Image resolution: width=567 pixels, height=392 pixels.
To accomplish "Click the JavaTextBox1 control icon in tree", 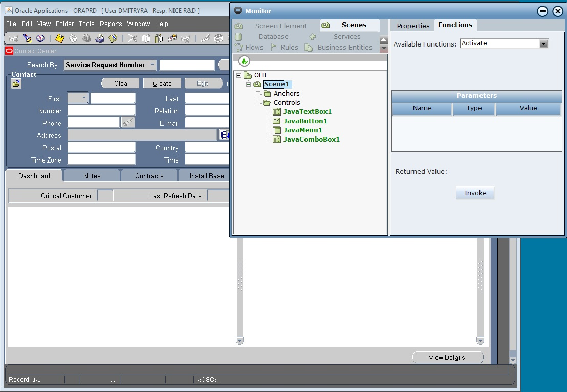I will click(x=277, y=111).
